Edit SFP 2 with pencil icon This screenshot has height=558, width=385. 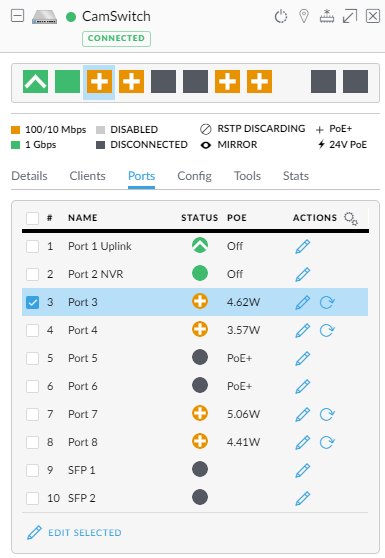(x=302, y=498)
